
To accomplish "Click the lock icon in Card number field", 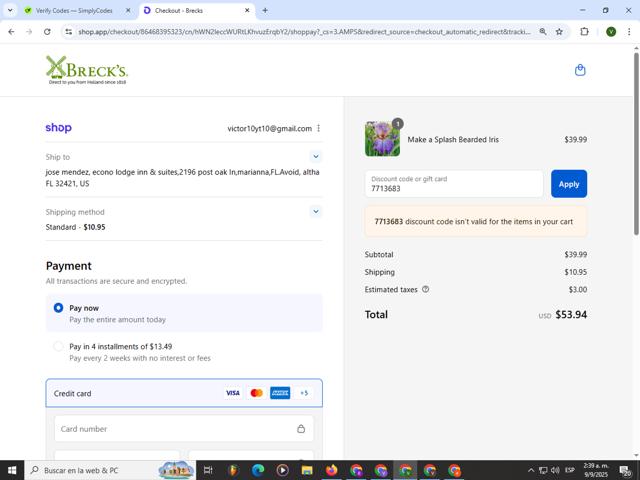I will 301,429.
